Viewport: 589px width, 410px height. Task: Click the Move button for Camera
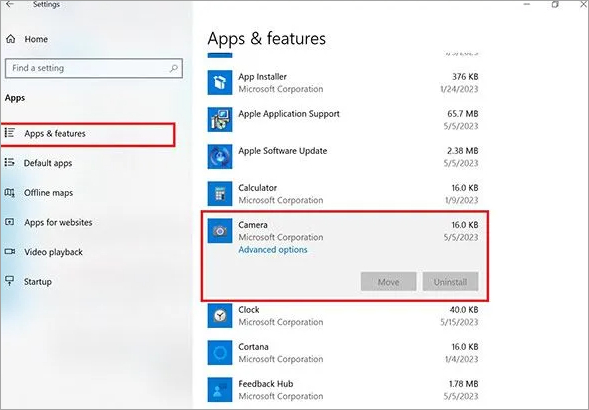click(x=388, y=281)
